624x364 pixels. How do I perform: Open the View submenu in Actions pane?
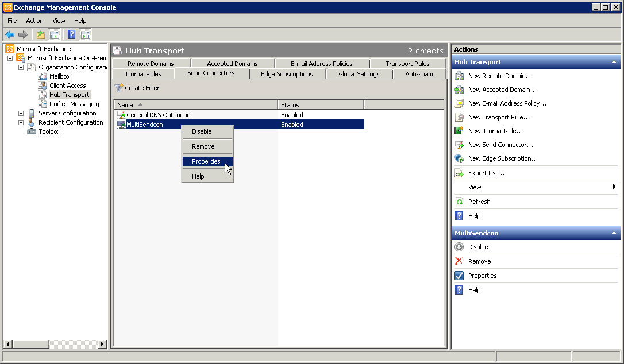[x=475, y=187]
